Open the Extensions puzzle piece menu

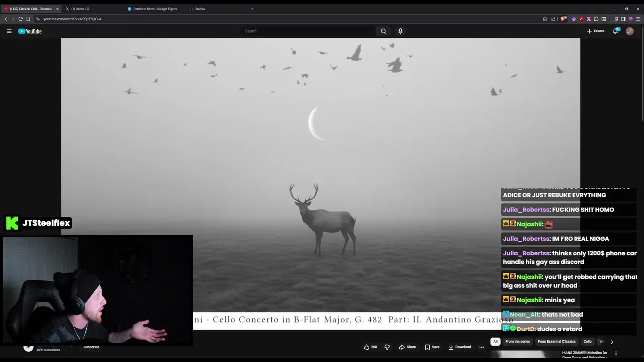click(x=596, y=19)
